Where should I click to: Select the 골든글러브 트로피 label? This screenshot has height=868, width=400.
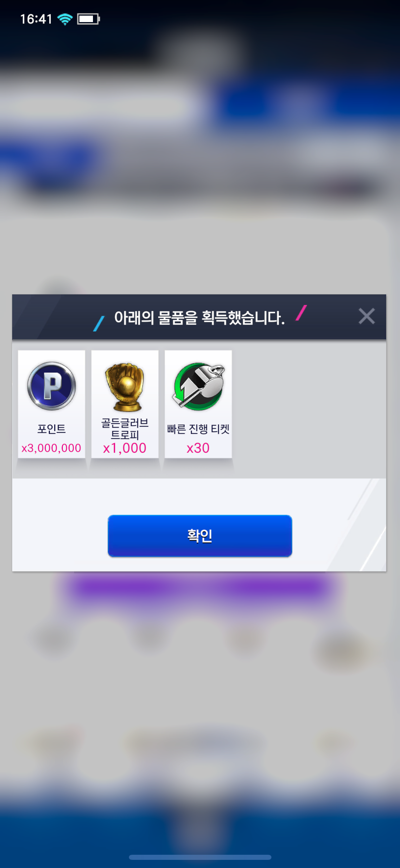pyautogui.click(x=125, y=429)
